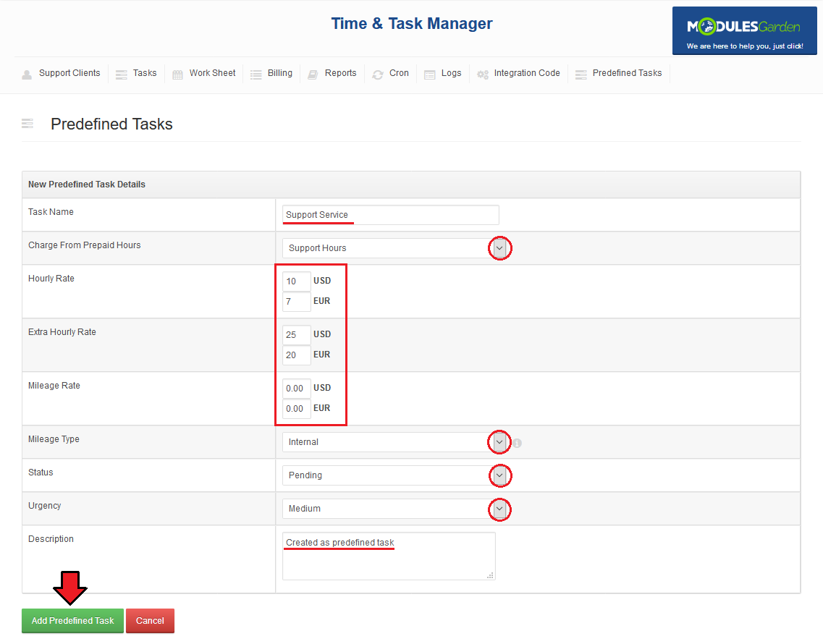This screenshot has width=823, height=644.
Task: Go to the Tasks section
Action: tap(144, 73)
